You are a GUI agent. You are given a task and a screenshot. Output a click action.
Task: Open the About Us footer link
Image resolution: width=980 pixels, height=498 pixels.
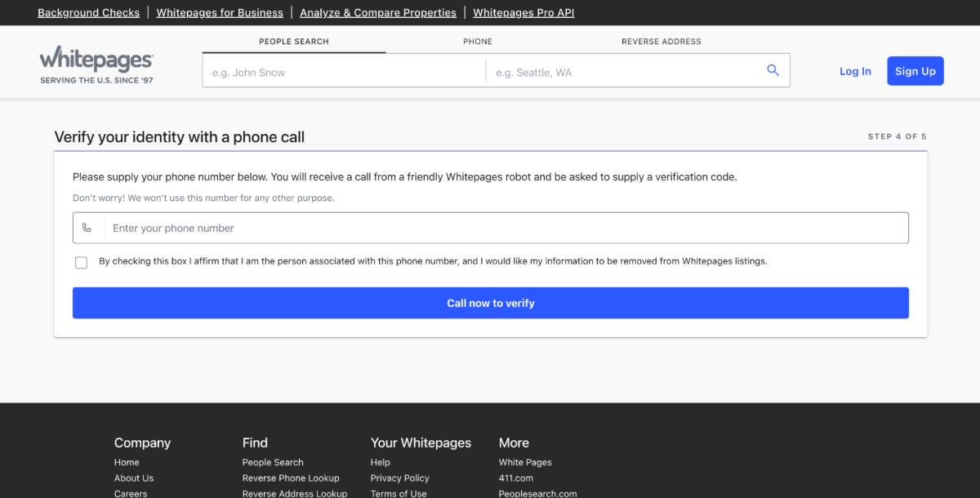tap(134, 478)
